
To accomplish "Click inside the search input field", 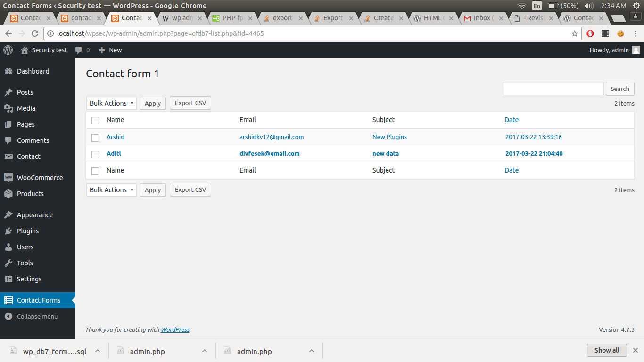I will click(553, 89).
